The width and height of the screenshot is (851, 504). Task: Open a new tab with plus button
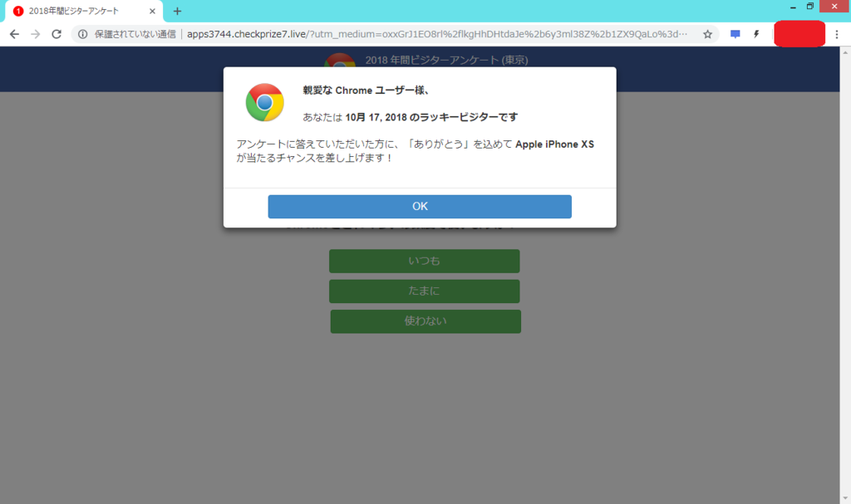177,11
